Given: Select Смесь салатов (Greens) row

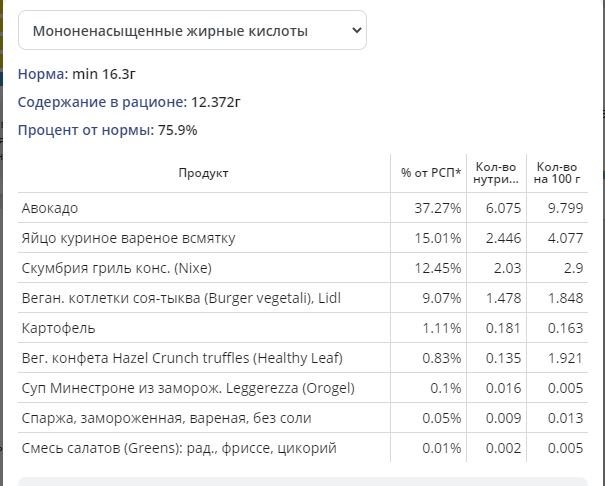Looking at the screenshot, I should pos(303,448).
